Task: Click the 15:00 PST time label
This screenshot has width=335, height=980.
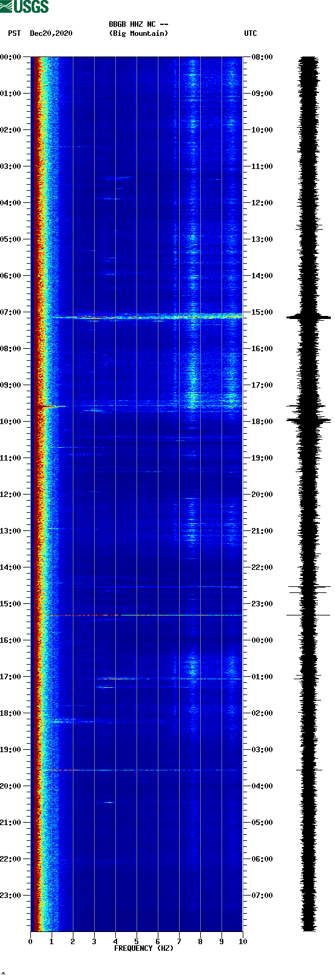Action: [11, 603]
